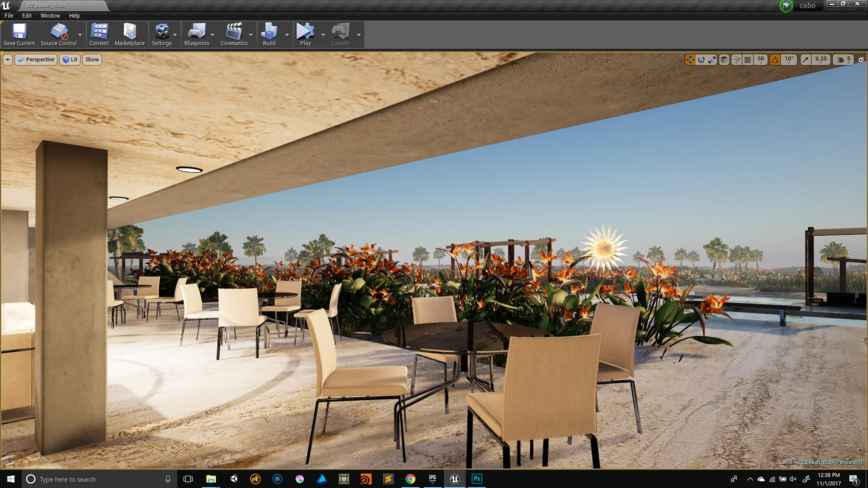The height and width of the screenshot is (488, 868).
Task: Click the Lit view mode button
Action: [70, 60]
